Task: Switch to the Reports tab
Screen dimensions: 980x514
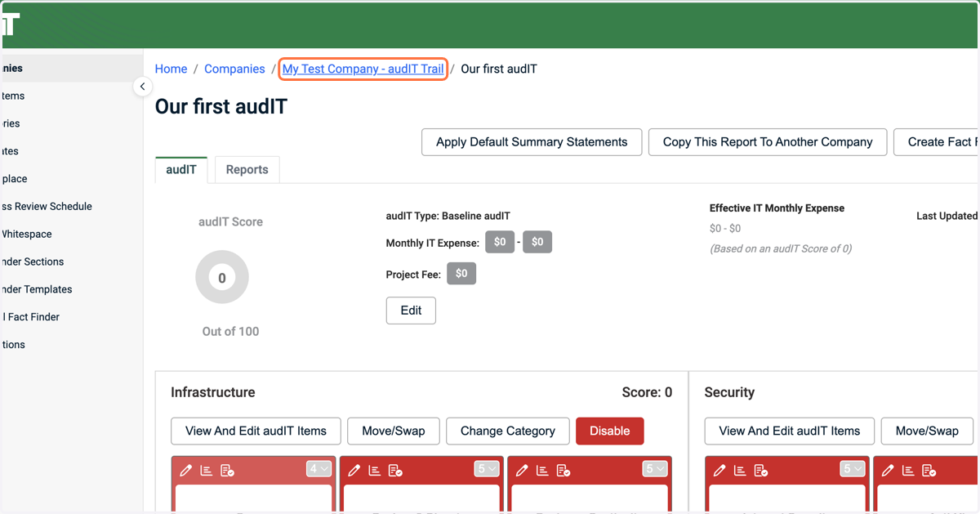Action: tap(247, 169)
